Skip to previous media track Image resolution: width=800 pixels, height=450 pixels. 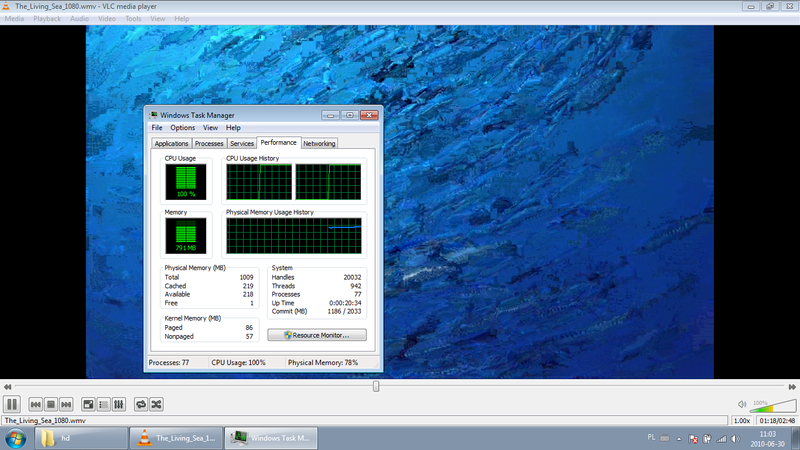pos(35,405)
